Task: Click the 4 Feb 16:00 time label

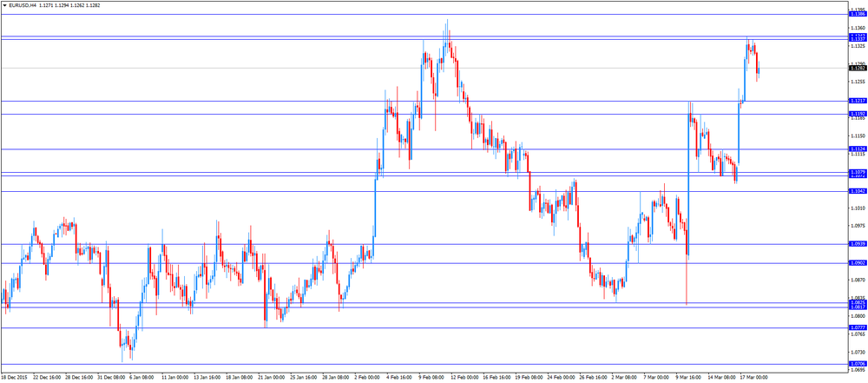Action: click(x=399, y=378)
